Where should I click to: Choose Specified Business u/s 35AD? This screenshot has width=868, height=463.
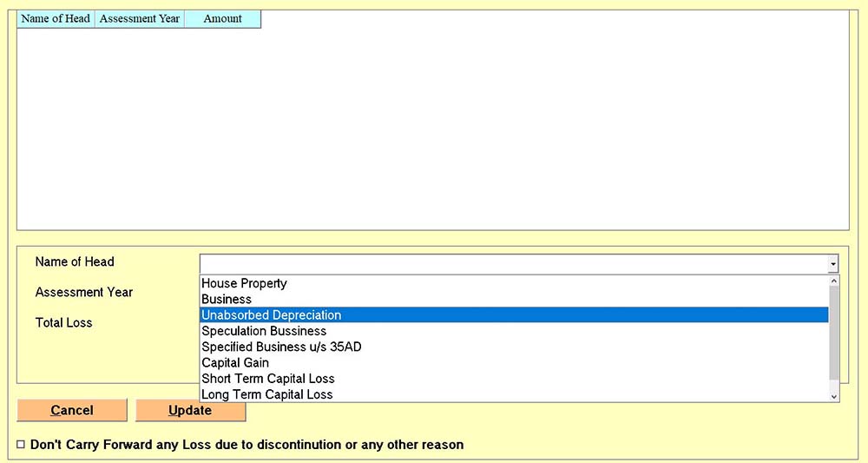point(281,347)
